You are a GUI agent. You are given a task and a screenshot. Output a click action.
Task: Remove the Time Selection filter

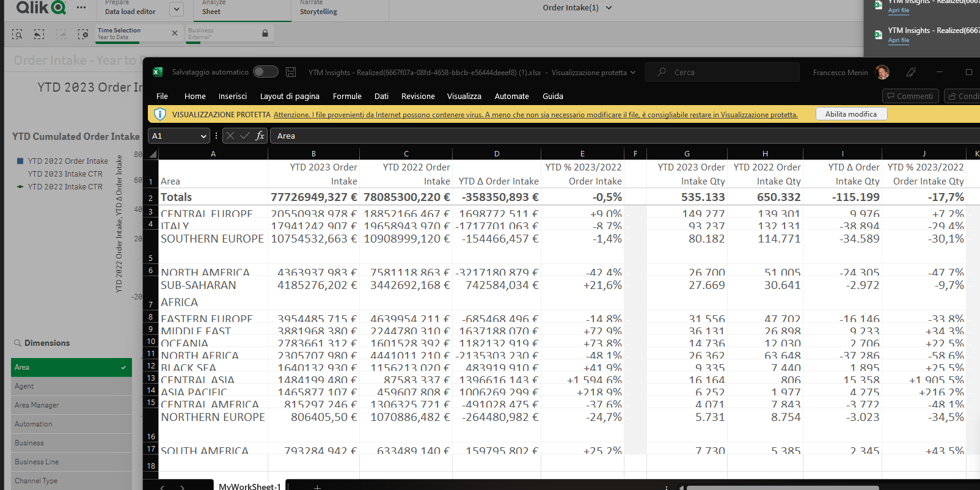tap(175, 33)
